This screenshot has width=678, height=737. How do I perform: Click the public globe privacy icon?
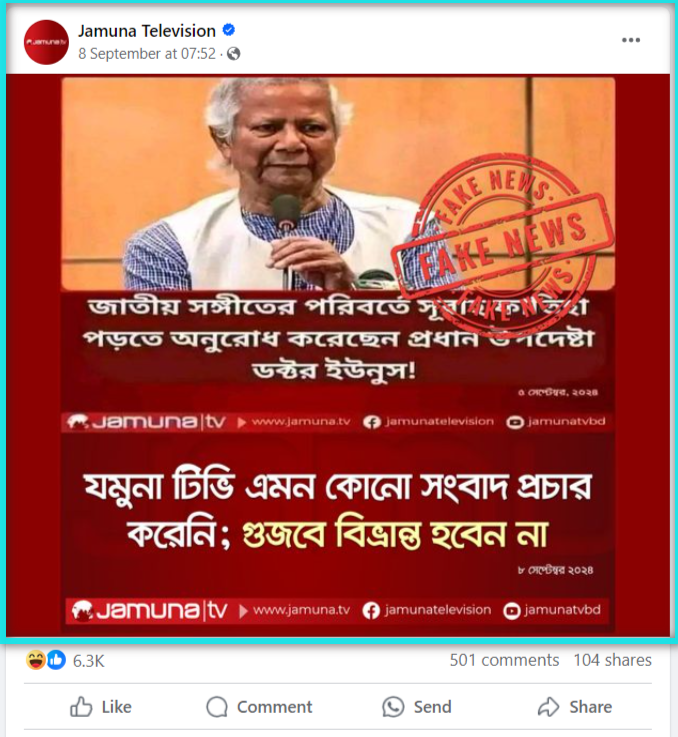(x=234, y=54)
